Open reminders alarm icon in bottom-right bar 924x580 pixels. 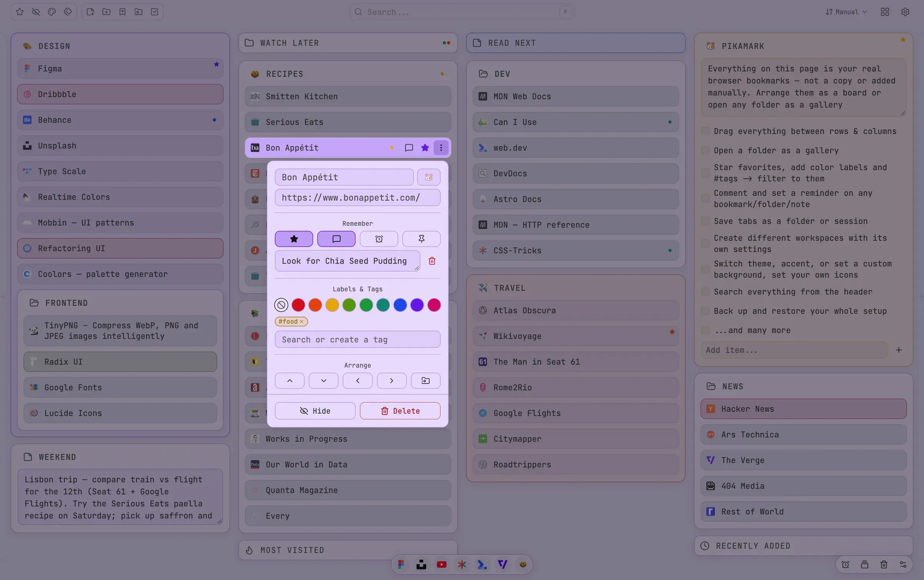click(x=845, y=565)
